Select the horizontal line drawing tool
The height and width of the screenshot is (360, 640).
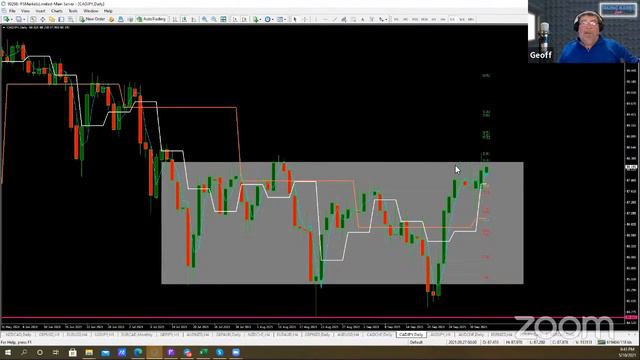[x=325, y=19]
